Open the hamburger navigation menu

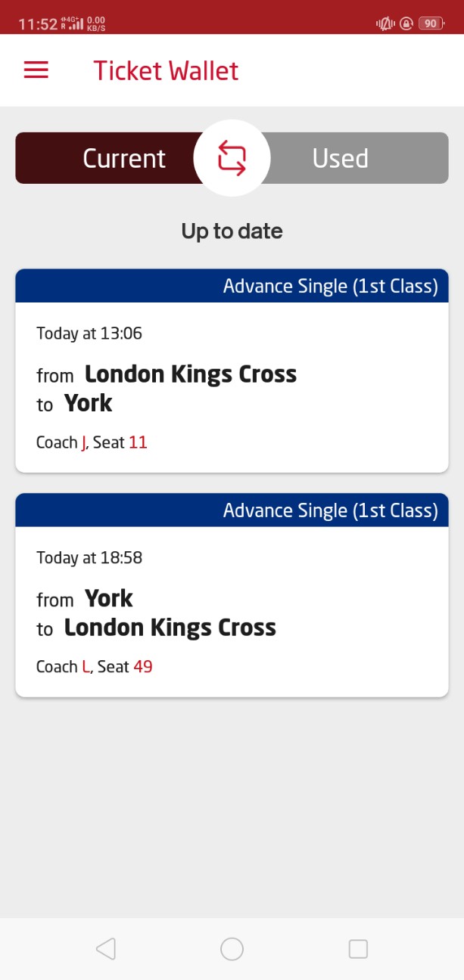point(36,70)
